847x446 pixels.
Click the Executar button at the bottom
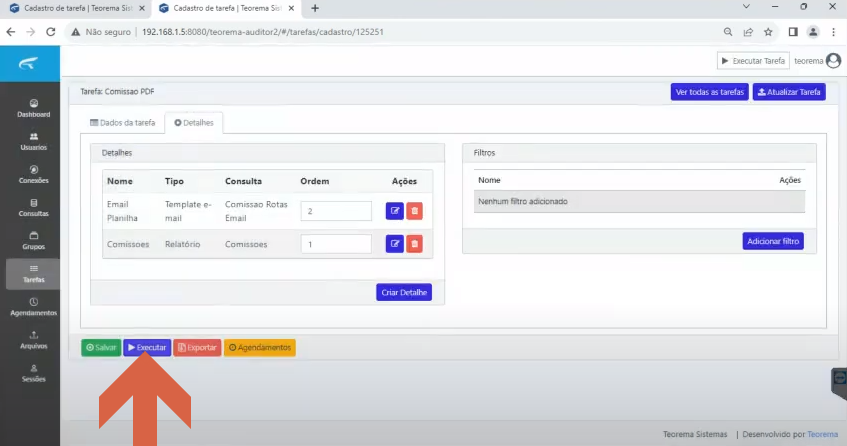147,347
